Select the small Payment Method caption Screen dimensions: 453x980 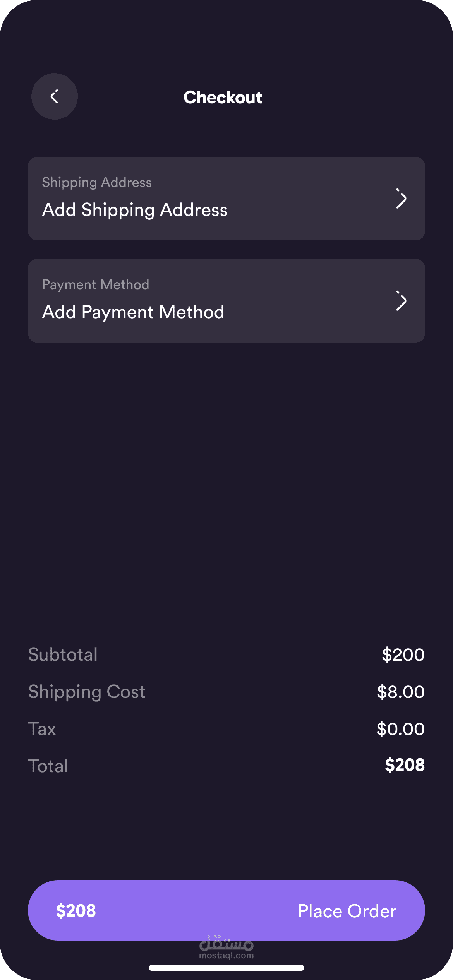pyautogui.click(x=96, y=284)
